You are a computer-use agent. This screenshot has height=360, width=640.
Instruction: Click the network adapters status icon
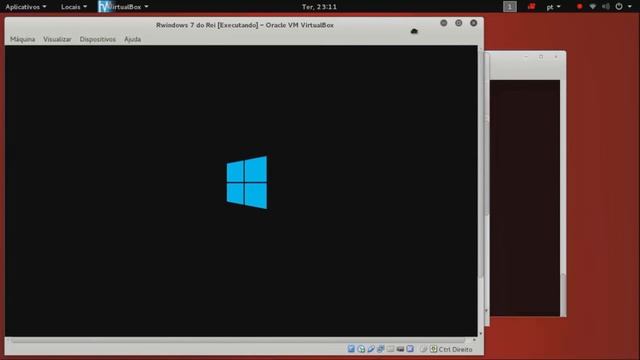point(381,349)
